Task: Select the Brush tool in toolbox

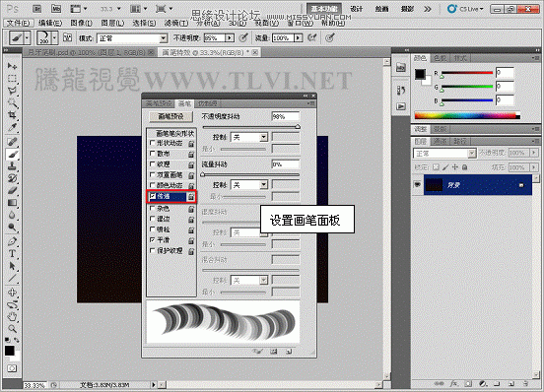Action: pyautogui.click(x=12, y=154)
